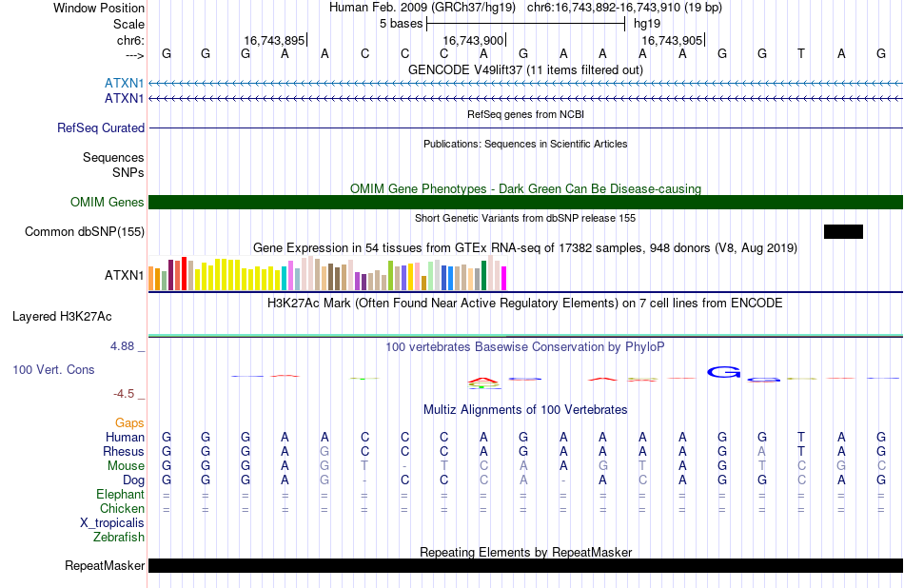Click the dark blue ATXN1 transcript line
The height and width of the screenshot is (588, 904).
[x=525, y=99]
